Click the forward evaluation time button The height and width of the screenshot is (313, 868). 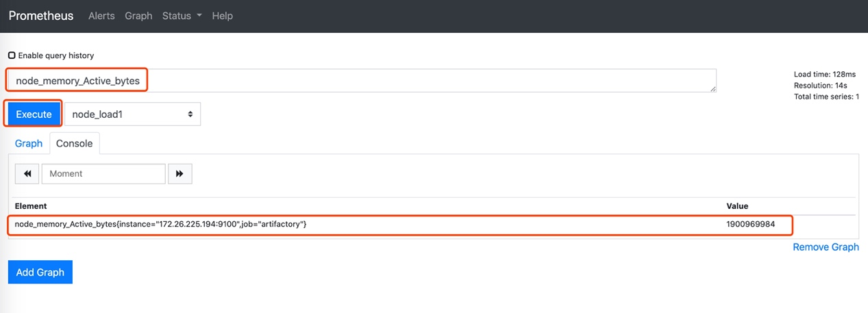179,174
